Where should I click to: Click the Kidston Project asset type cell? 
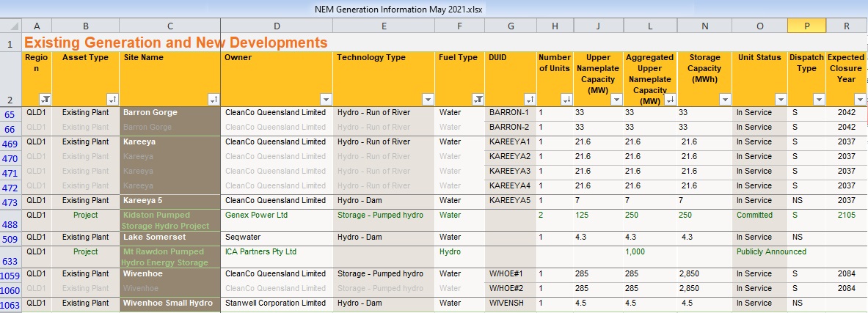(85, 220)
